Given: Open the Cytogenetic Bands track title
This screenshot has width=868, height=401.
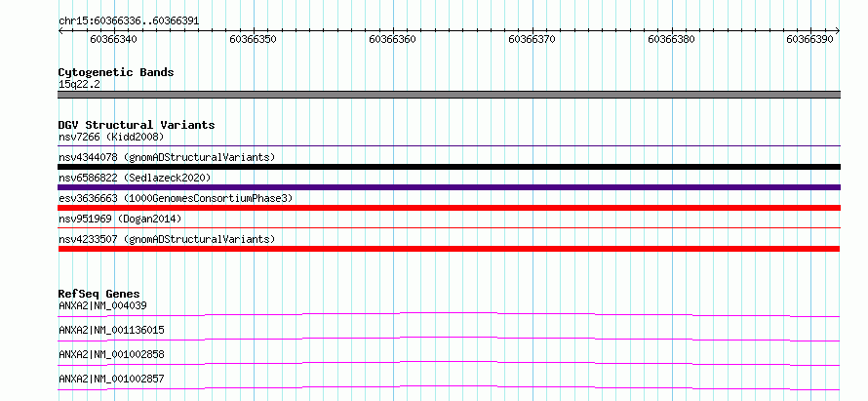Looking at the screenshot, I should coord(116,72).
